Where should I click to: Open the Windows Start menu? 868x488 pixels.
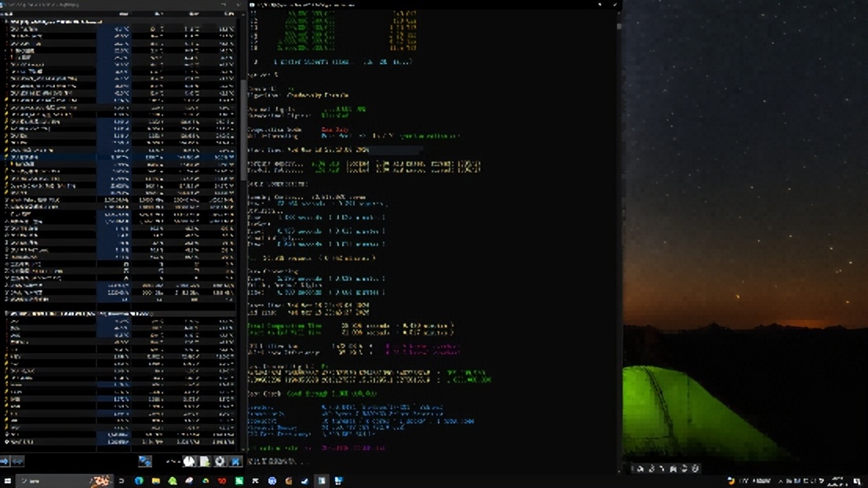[8, 481]
